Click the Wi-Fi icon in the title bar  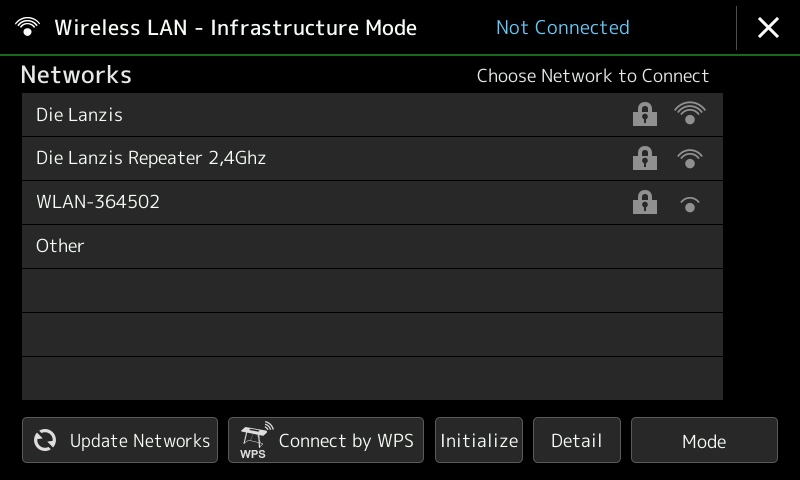tap(27, 27)
